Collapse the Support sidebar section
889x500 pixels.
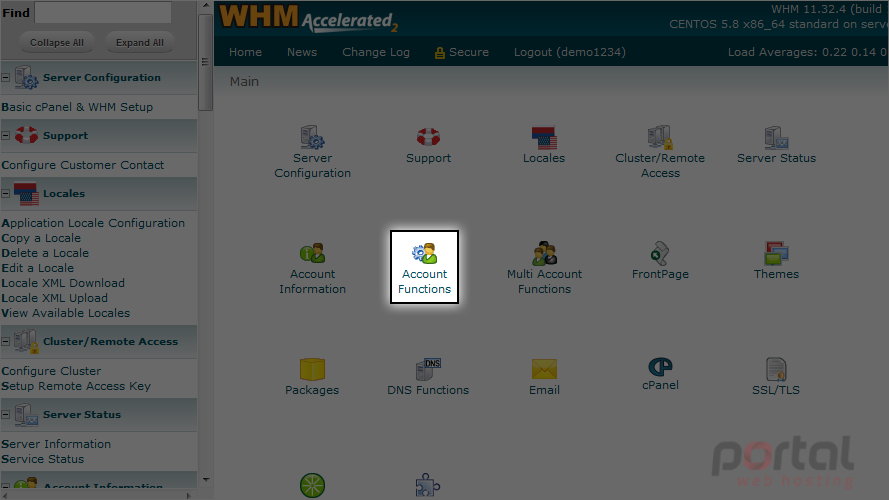tap(6, 135)
